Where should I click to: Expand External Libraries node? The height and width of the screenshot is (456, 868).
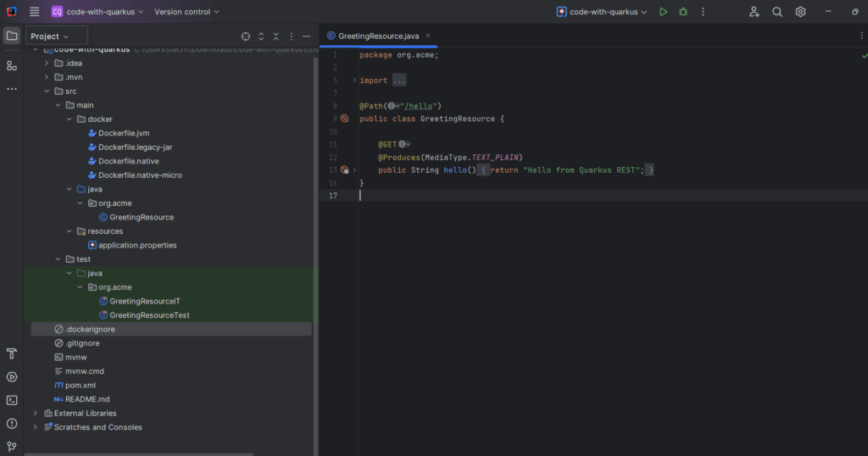36,414
